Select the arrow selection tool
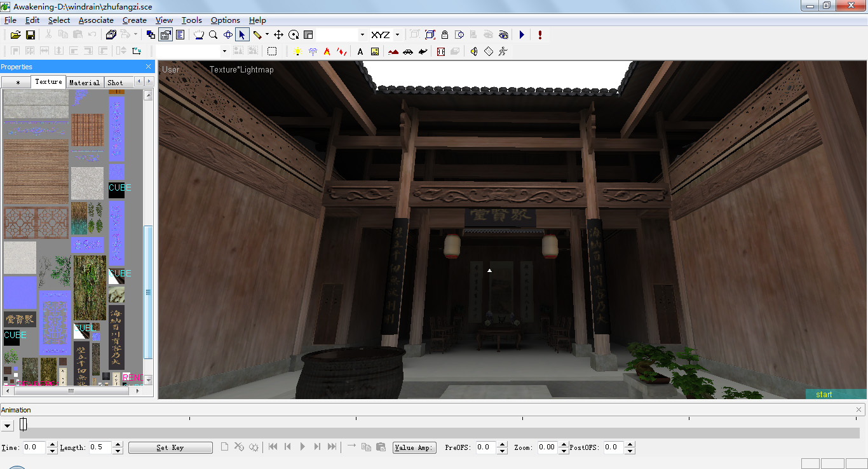Screen dimensions: 868x469 coord(242,34)
